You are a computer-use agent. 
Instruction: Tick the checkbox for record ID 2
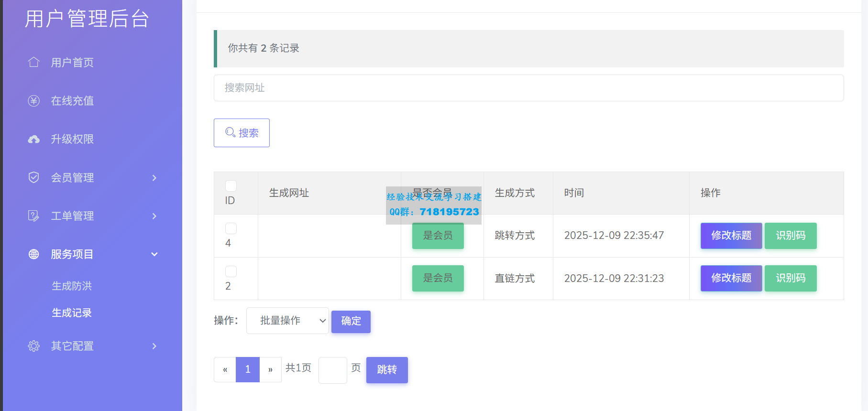pyautogui.click(x=231, y=271)
